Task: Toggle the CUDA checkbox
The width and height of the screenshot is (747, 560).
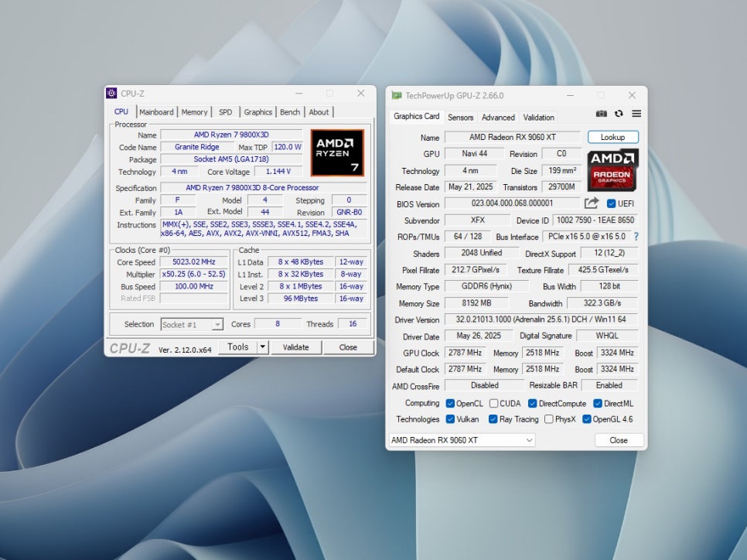Action: pyautogui.click(x=493, y=404)
